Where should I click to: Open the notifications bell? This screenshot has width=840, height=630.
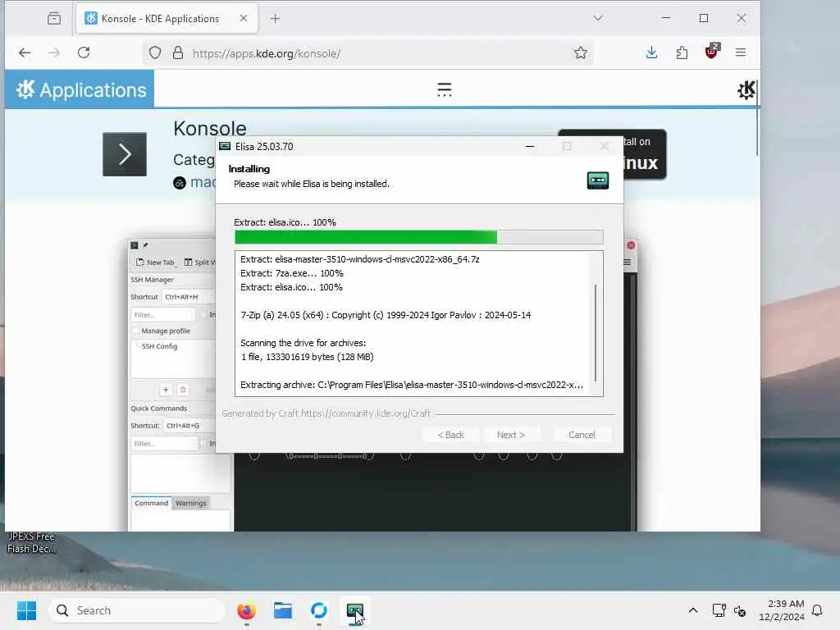point(817,610)
